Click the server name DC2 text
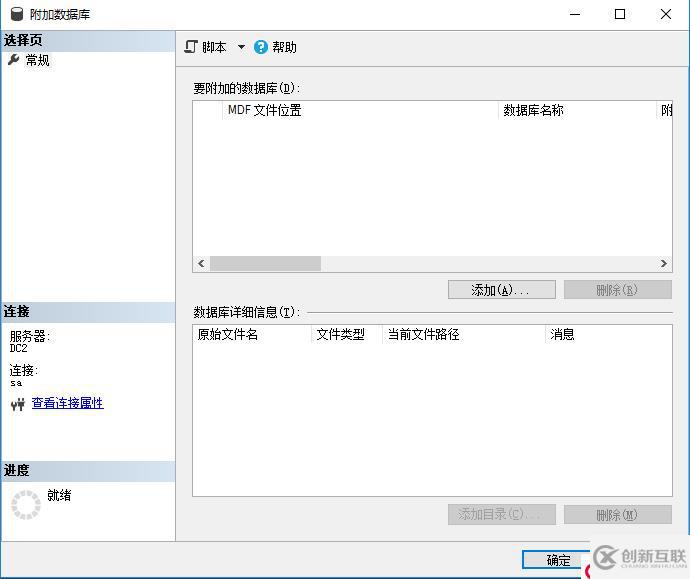This screenshot has width=690, height=579. tap(18, 348)
